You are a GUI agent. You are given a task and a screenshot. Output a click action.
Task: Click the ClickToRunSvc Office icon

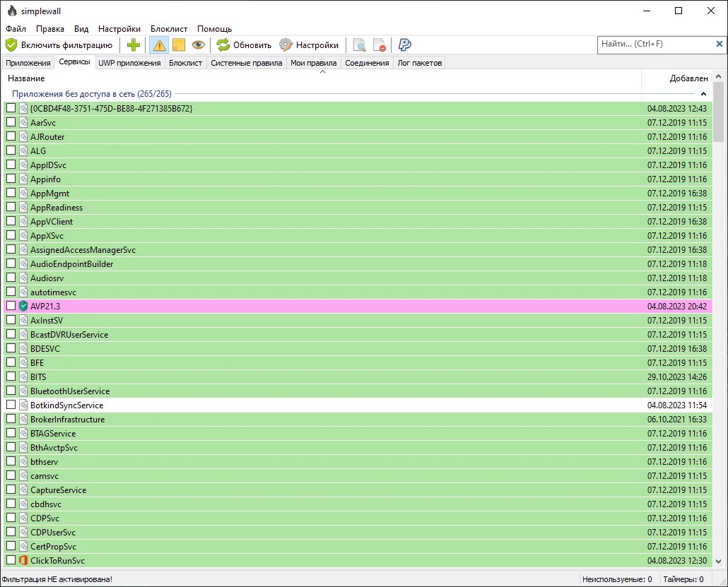(23, 561)
